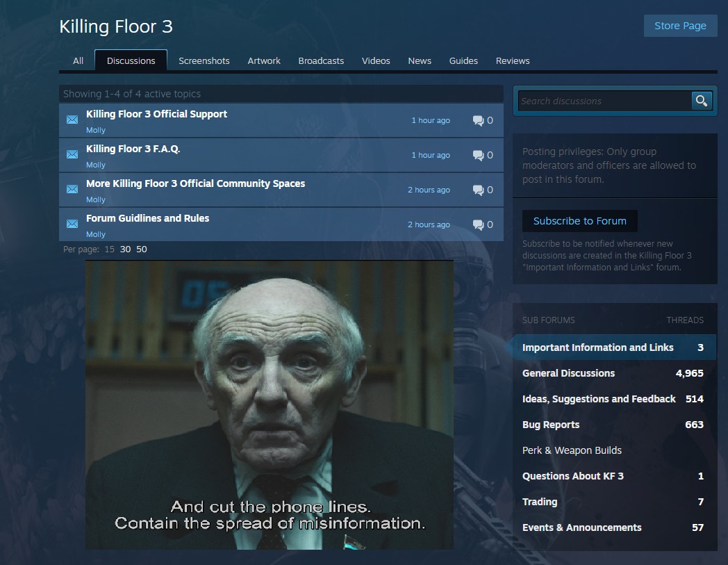728x565 pixels.
Task: Switch to the News tab
Action: coord(420,61)
